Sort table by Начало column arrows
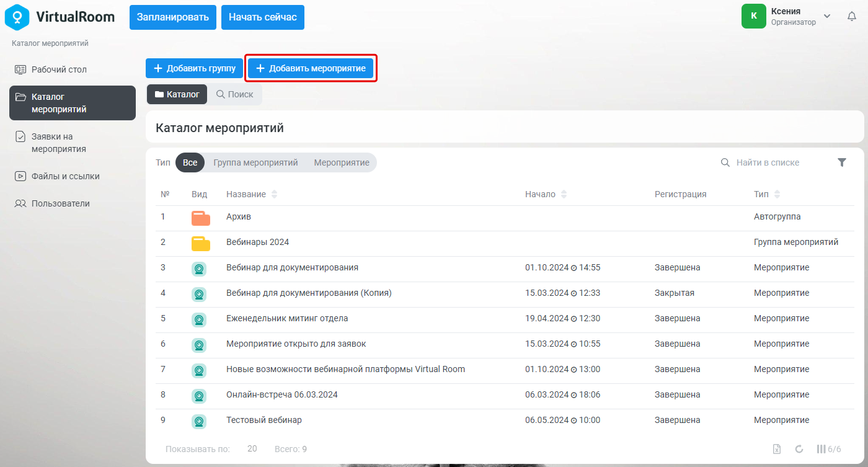Screen dimensions: 868x467 564,195
